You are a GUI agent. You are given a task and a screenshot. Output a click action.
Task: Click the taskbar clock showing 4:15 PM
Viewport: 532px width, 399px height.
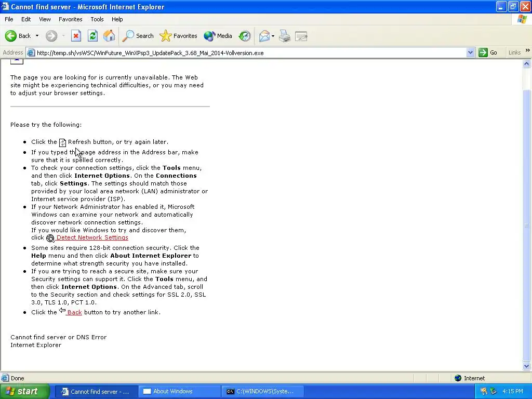coord(513,391)
